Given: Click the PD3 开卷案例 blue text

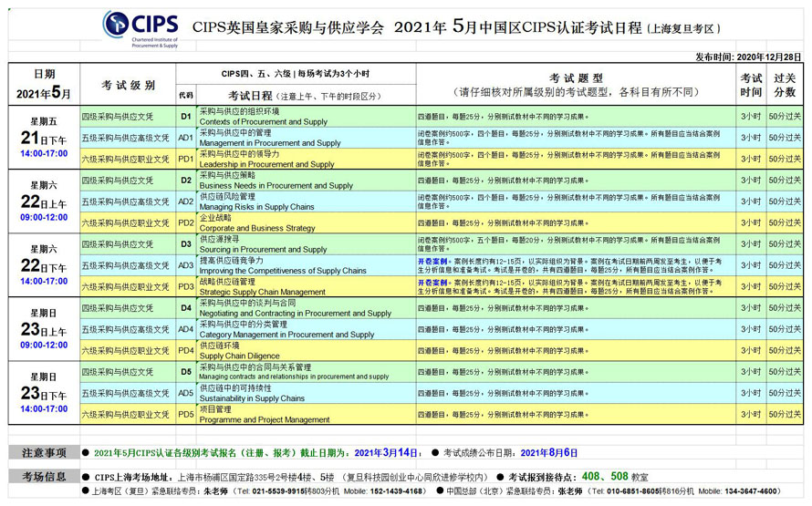Looking at the screenshot, I should pyautogui.click(x=432, y=283).
